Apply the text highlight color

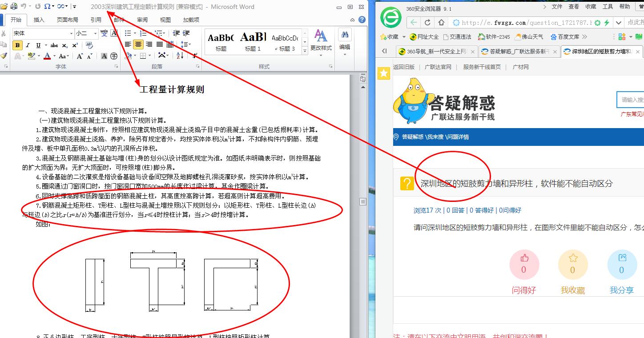(x=31, y=56)
